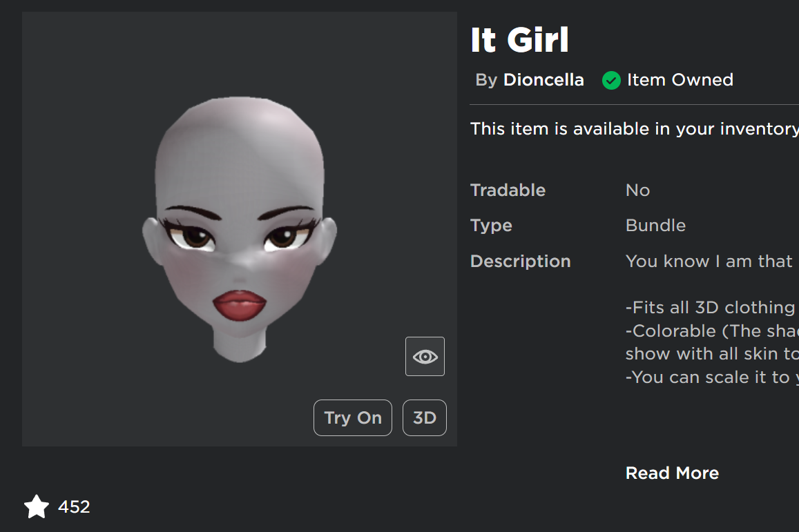
Task: Click the It Girl page title
Action: pyautogui.click(x=519, y=40)
